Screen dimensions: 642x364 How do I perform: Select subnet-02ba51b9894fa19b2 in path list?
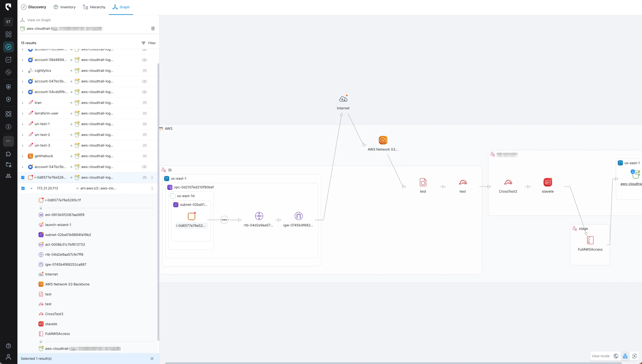coord(68,234)
